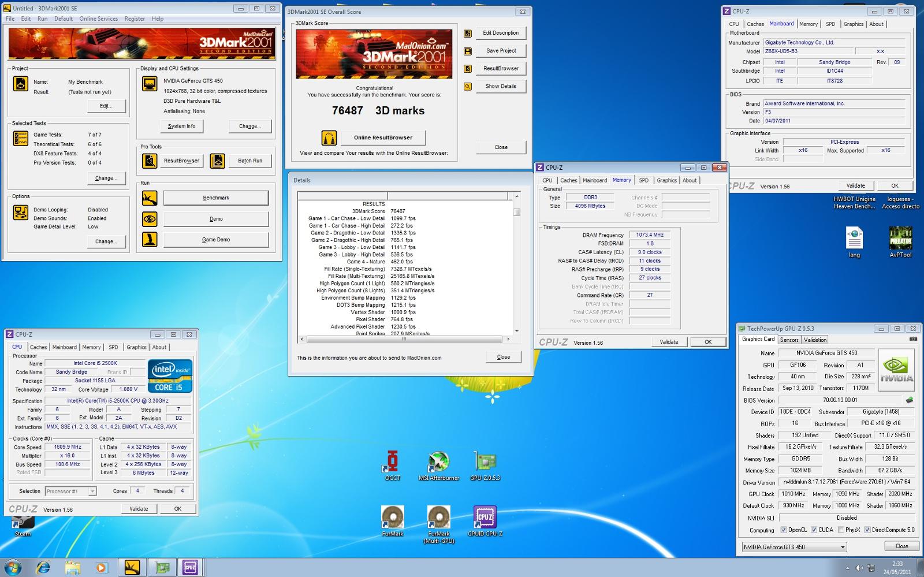Click Validate in the Memory CPU-Z window
This screenshot has width=924, height=577.
(x=669, y=342)
